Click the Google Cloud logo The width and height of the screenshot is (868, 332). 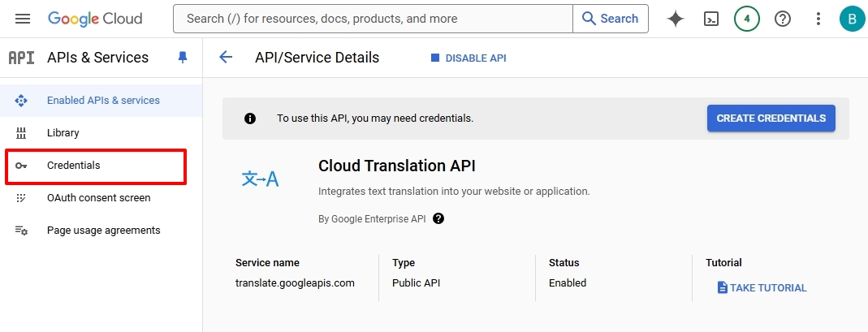click(x=95, y=19)
